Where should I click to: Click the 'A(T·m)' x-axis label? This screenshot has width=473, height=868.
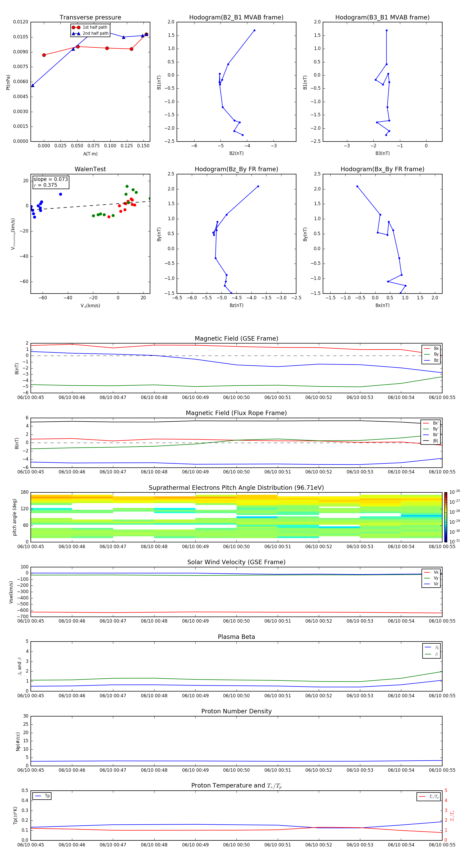(x=90, y=154)
